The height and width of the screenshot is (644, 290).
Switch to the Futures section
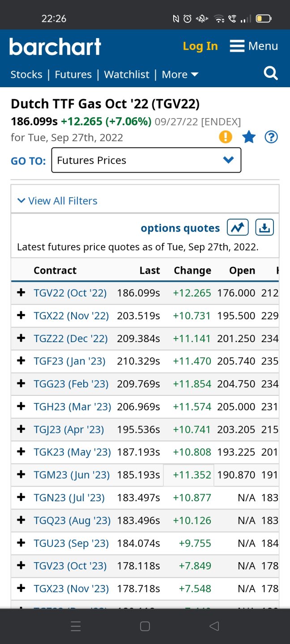coord(73,75)
